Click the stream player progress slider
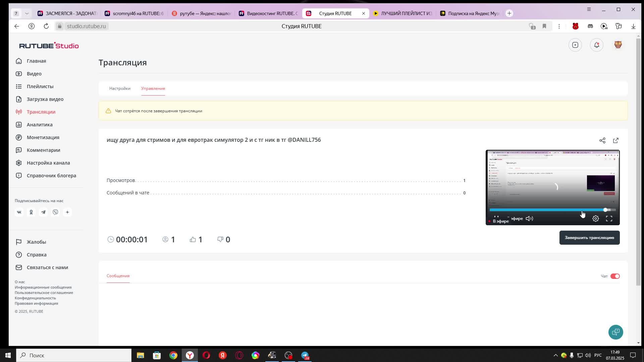The image size is (644, 362). 550,210
